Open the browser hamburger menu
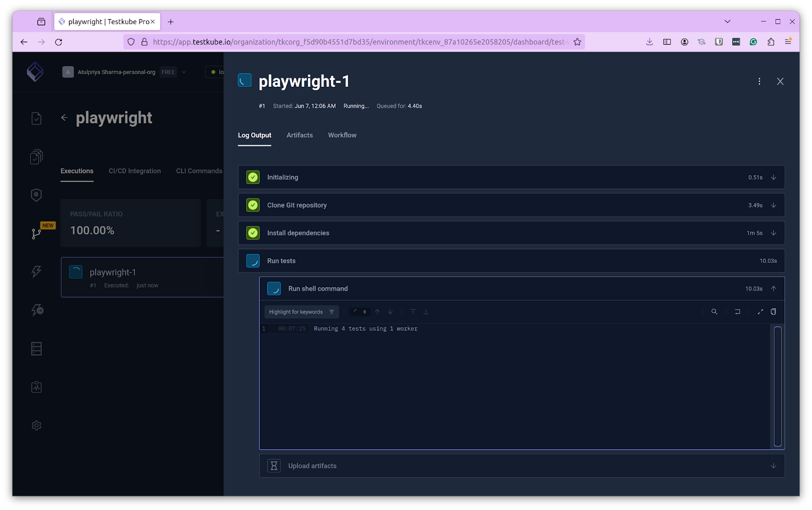The width and height of the screenshot is (812, 510). pos(788,42)
